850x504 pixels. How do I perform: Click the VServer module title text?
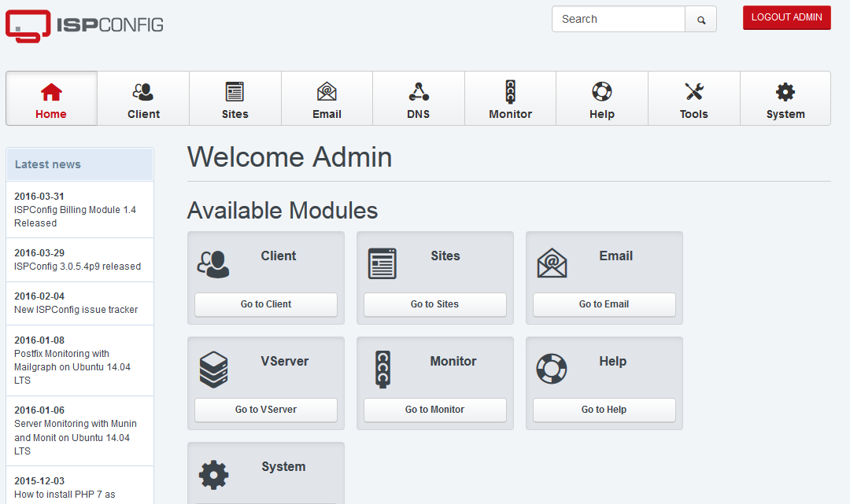coord(285,361)
